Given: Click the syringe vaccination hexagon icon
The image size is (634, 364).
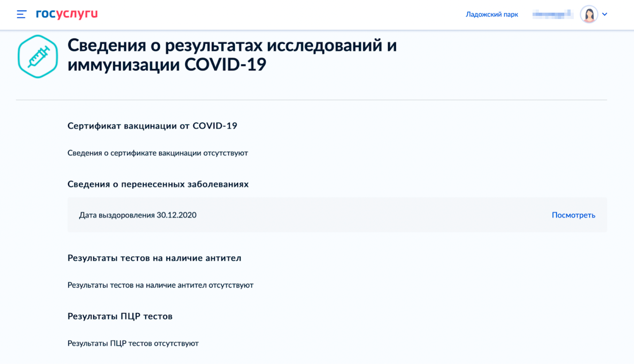Looking at the screenshot, I should pyautogui.click(x=38, y=56).
